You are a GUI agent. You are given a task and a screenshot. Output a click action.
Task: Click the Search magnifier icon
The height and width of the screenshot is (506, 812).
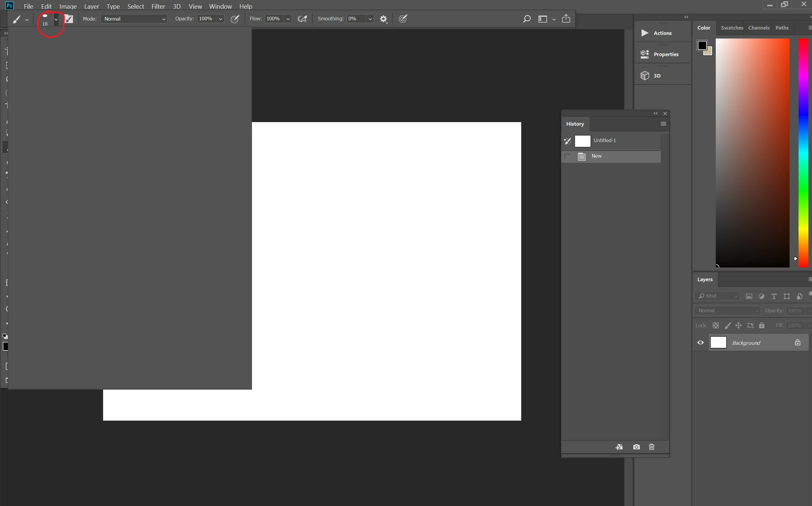point(527,19)
